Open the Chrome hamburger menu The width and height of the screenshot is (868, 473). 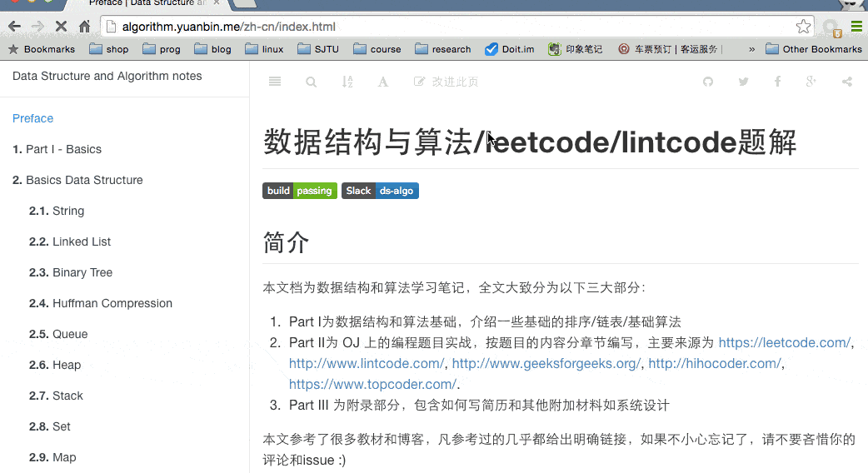pyautogui.click(x=856, y=26)
